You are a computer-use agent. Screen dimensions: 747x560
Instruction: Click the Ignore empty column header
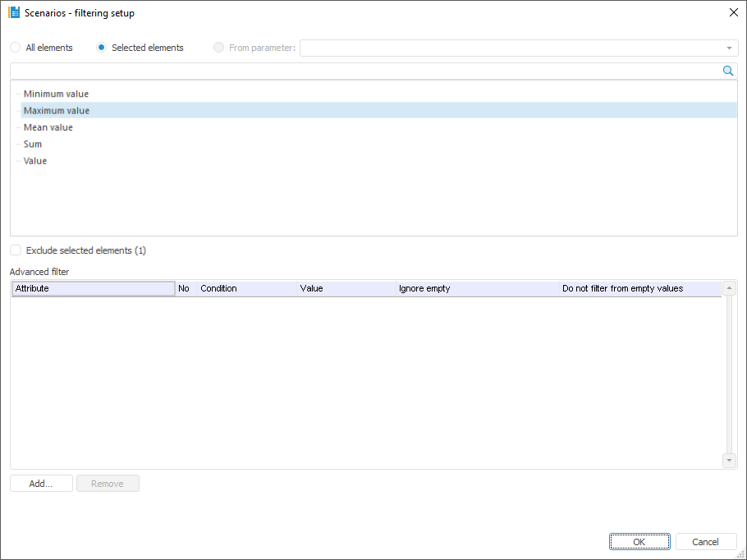[x=476, y=289]
